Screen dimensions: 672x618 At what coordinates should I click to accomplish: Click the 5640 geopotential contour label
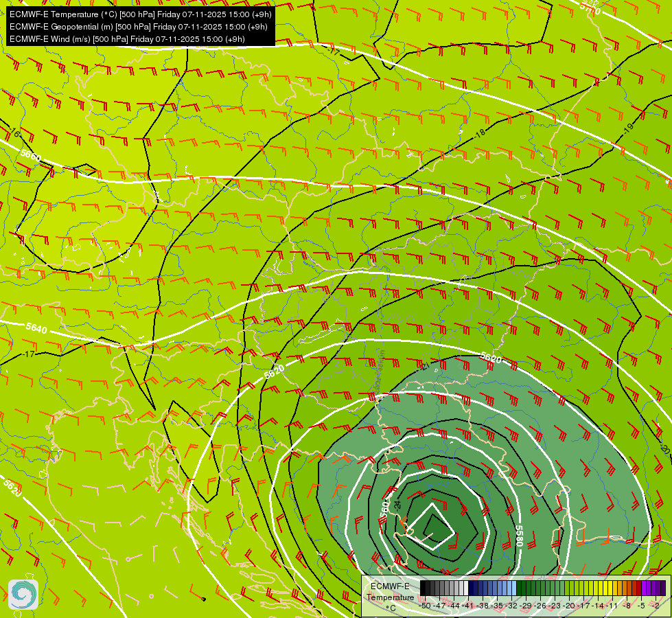click(36, 328)
